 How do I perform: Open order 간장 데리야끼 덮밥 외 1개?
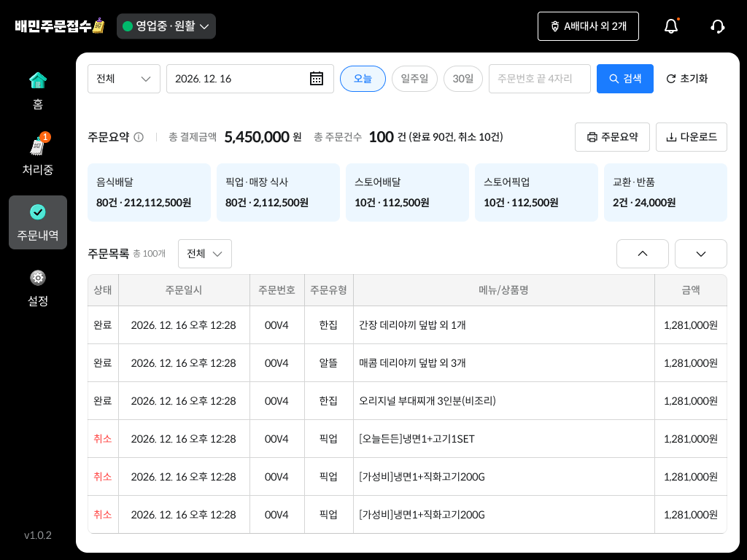pyautogui.click(x=407, y=324)
